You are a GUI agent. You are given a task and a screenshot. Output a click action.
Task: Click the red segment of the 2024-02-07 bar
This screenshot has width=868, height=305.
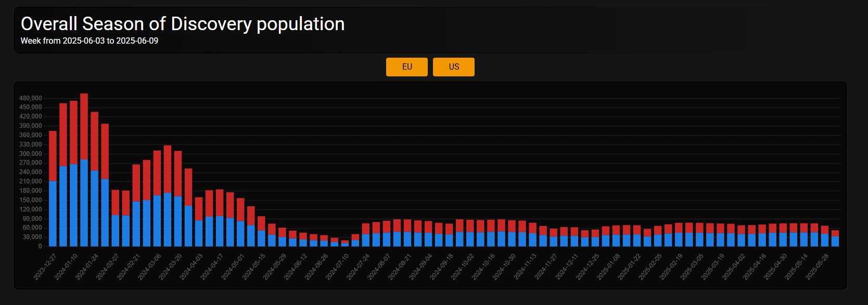click(x=116, y=203)
